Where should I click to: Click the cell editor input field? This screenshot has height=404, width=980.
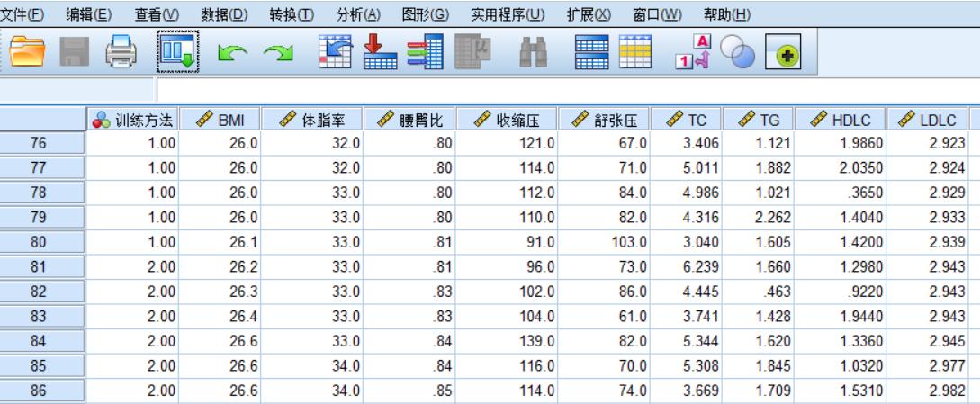(568, 91)
